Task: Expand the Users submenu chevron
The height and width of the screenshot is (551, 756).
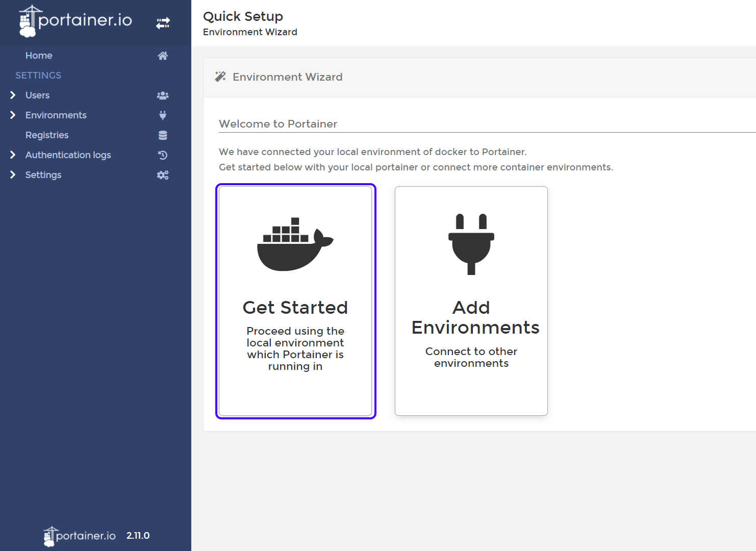Action: 13,95
